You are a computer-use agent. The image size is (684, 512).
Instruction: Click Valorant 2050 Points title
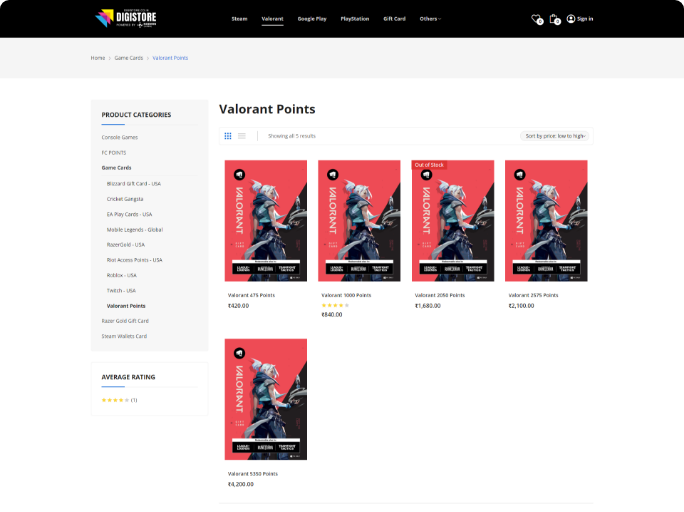pos(440,295)
